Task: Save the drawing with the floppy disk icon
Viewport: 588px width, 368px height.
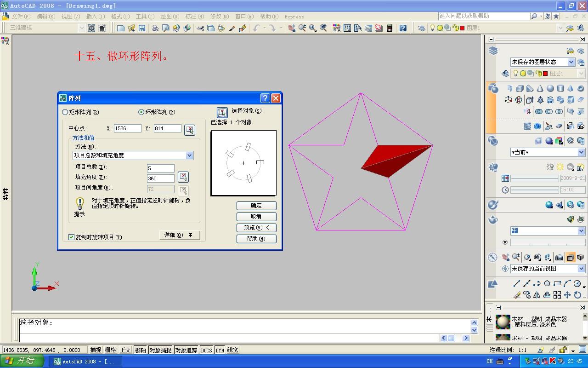Action: click(142, 28)
